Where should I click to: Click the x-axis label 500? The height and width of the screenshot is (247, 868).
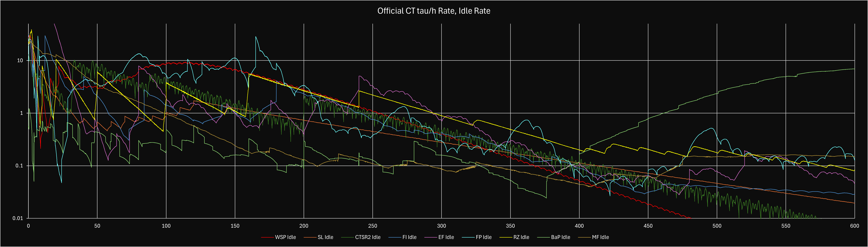click(717, 226)
